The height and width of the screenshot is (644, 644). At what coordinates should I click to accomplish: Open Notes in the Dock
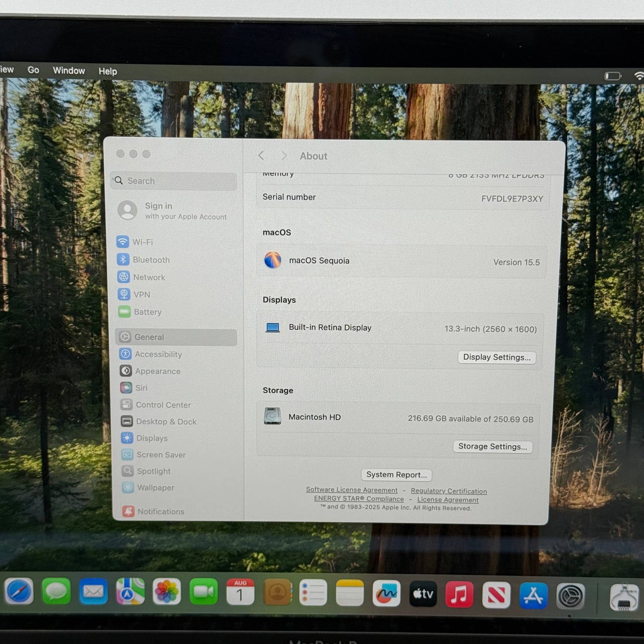click(349, 593)
